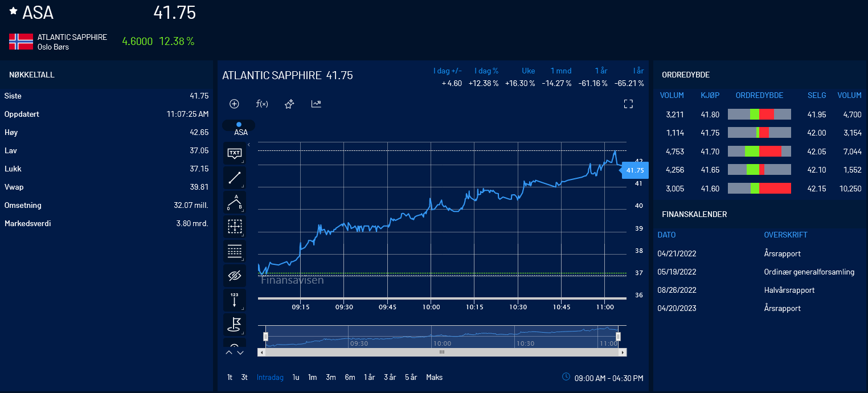Select the Intradag time range

pyautogui.click(x=270, y=377)
